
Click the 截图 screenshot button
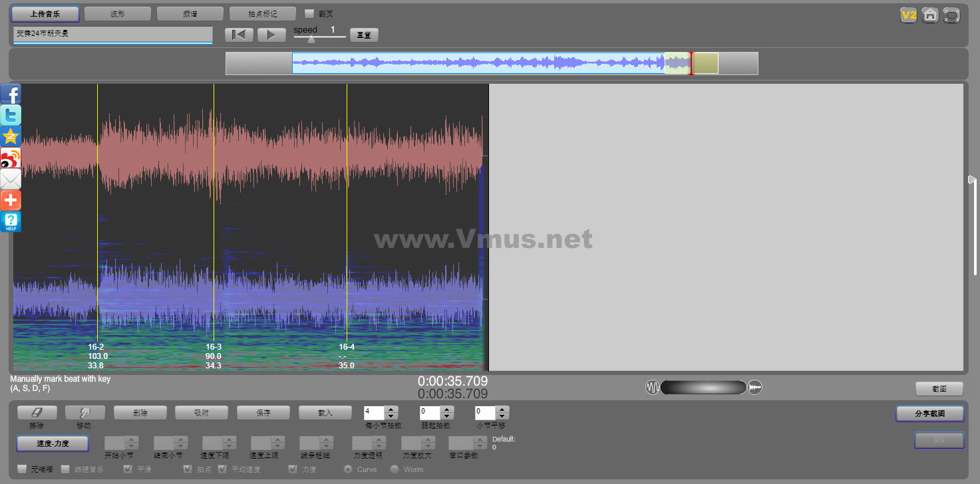[x=939, y=389]
